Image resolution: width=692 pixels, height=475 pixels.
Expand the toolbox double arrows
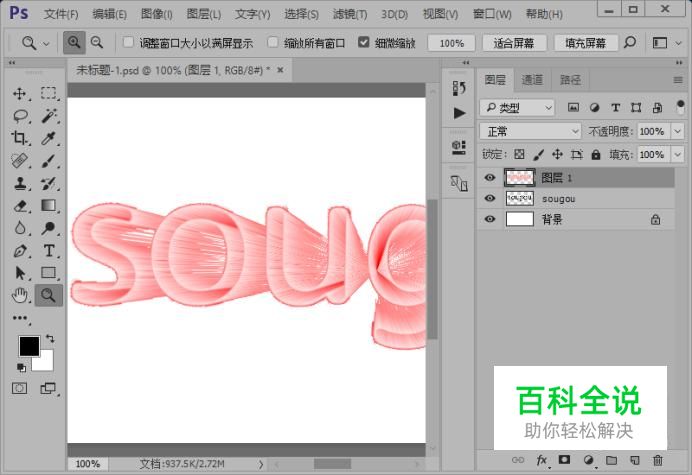pyautogui.click(x=12, y=63)
